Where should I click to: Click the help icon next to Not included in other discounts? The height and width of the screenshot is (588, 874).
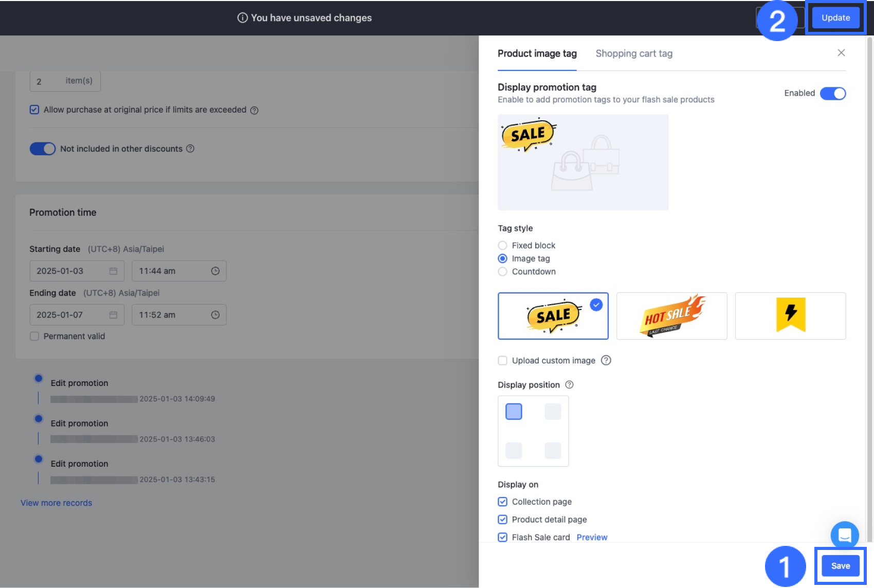[x=190, y=149]
